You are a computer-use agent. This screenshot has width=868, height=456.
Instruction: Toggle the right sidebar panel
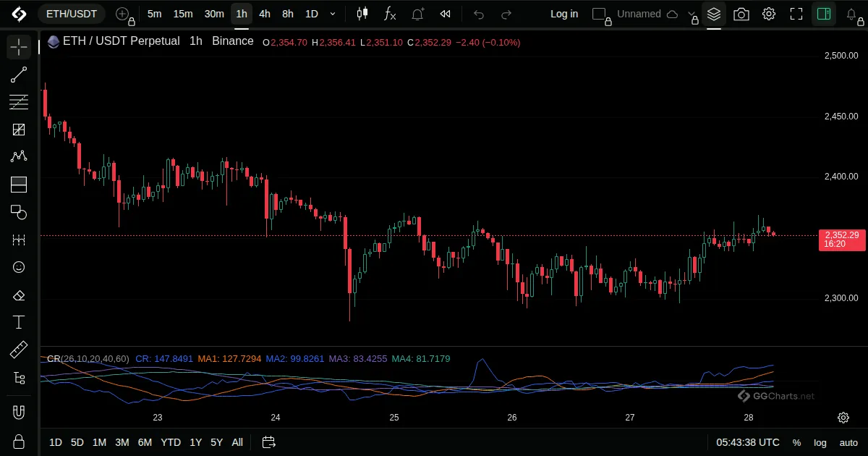(824, 14)
